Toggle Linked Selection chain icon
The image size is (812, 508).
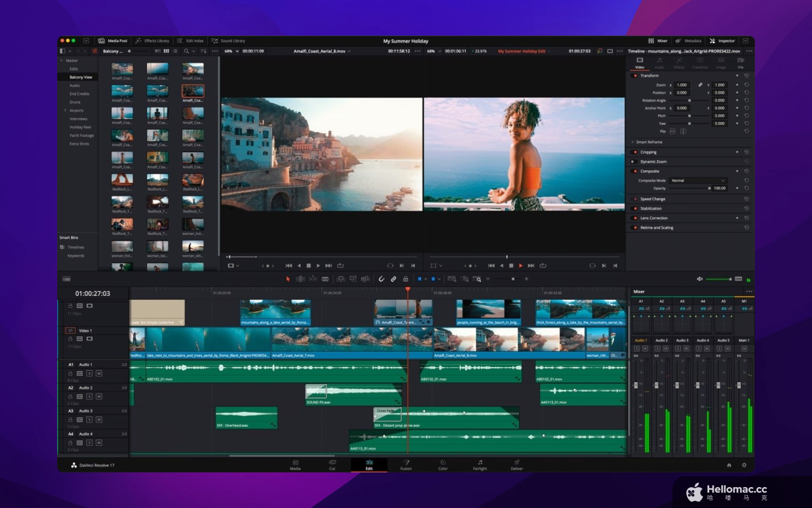(393, 279)
